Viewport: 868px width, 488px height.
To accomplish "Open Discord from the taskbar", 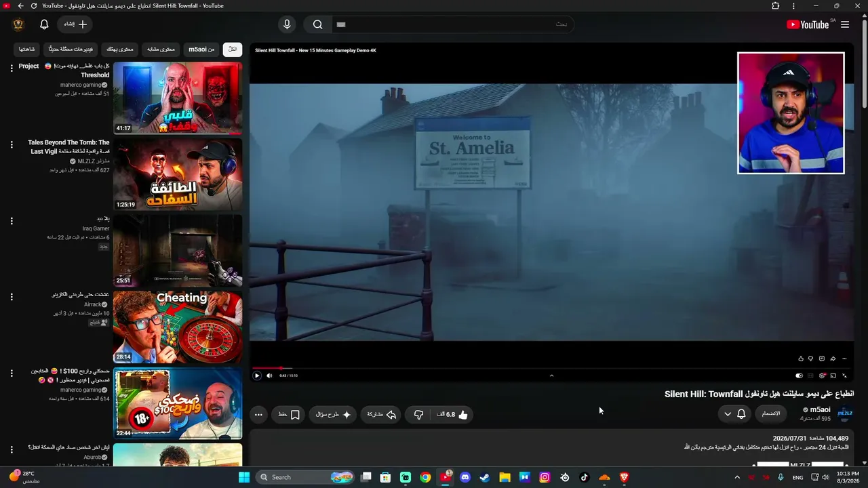I will point(465,477).
